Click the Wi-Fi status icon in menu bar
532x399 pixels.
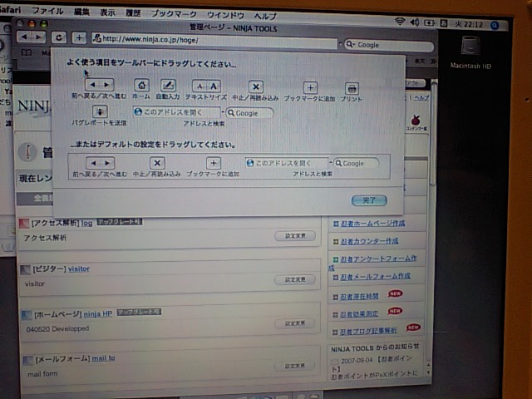coord(400,22)
